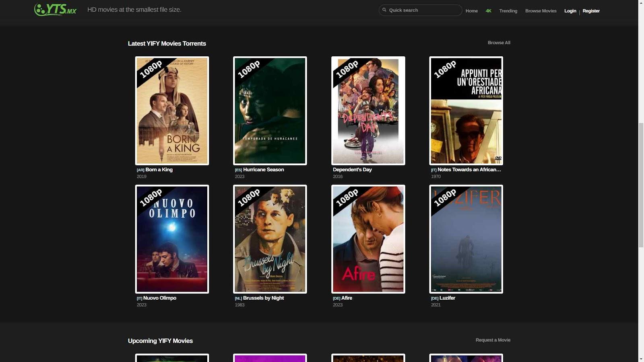Click the Request a Movie link

493,340
